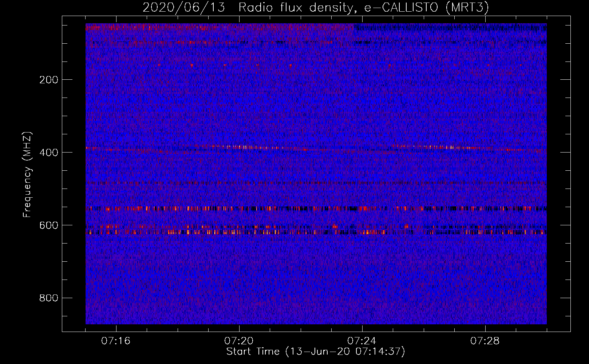Click the 200 frequency tick label
This screenshot has height=364, width=589.
click(x=49, y=80)
